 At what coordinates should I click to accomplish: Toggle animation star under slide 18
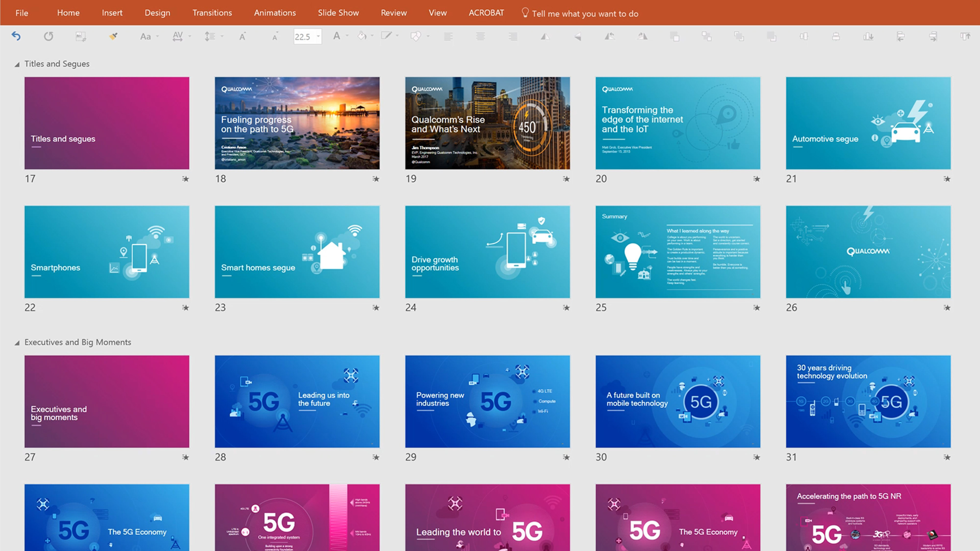click(x=375, y=179)
